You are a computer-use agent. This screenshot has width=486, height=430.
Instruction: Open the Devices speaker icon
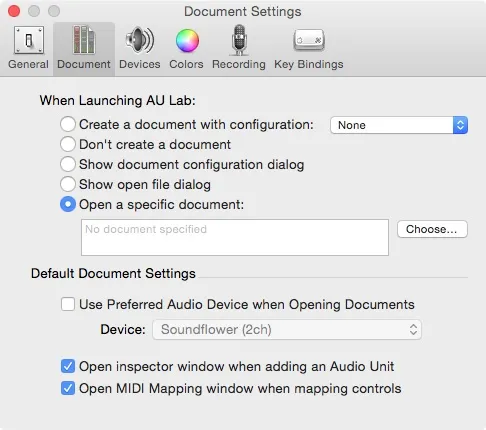click(140, 40)
